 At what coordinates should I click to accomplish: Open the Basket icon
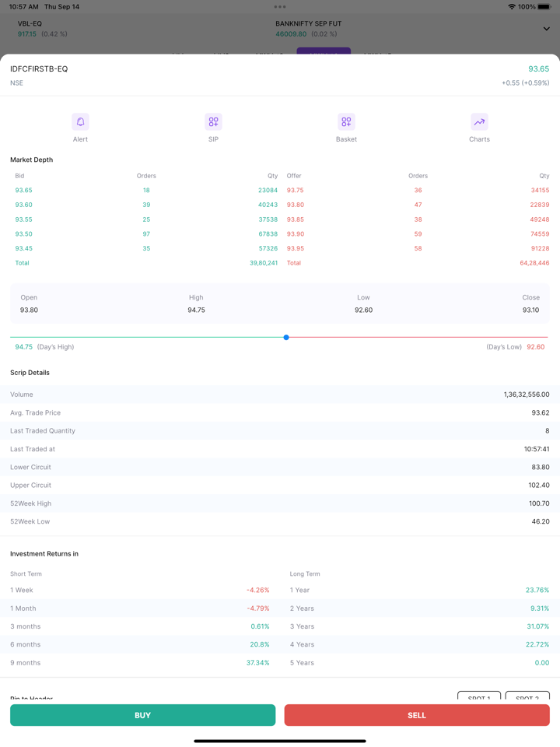pos(346,122)
